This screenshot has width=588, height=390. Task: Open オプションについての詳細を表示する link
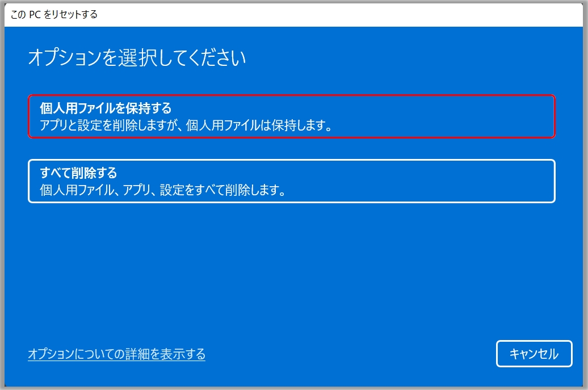tap(116, 354)
